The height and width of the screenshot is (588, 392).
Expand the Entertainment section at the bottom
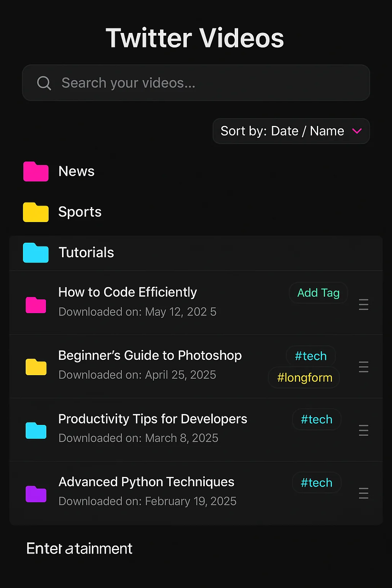(x=79, y=548)
